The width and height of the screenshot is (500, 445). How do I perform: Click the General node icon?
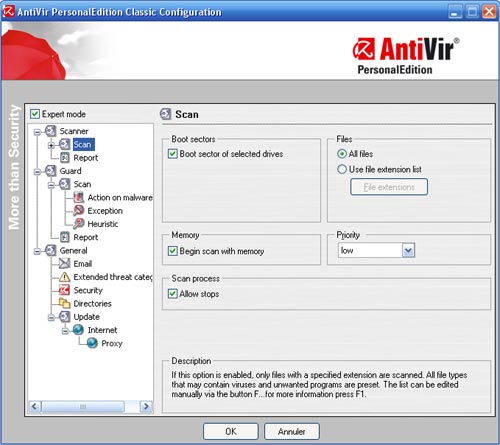coord(51,250)
